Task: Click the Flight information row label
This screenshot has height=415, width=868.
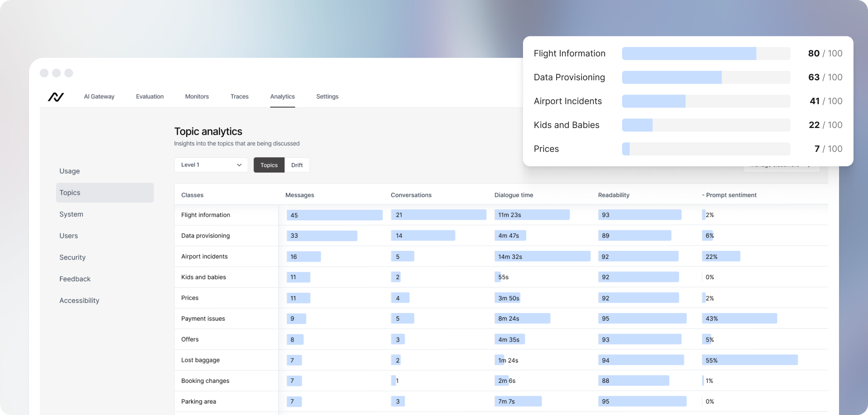Action: (x=205, y=215)
